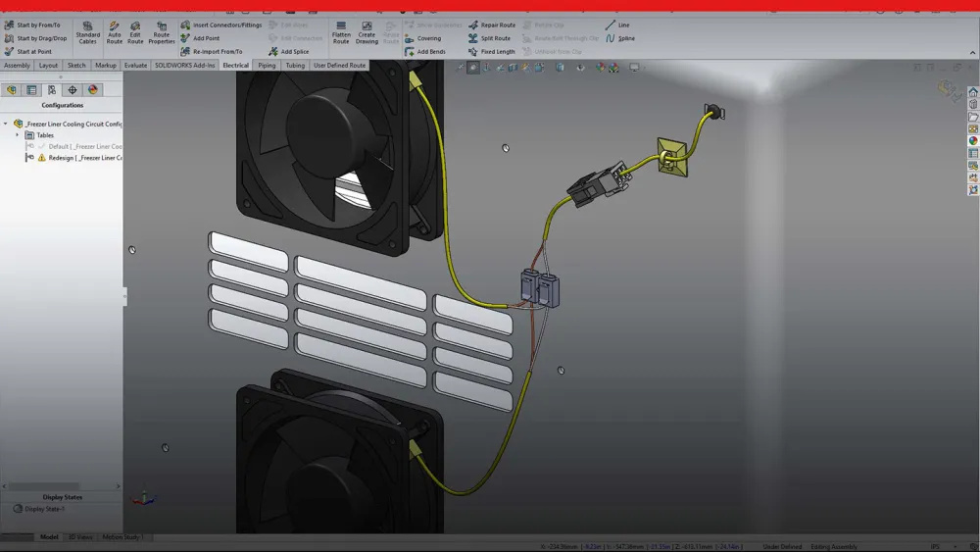
Task: Click the panel's horizontal scrollbar track
Action: [x=61, y=486]
